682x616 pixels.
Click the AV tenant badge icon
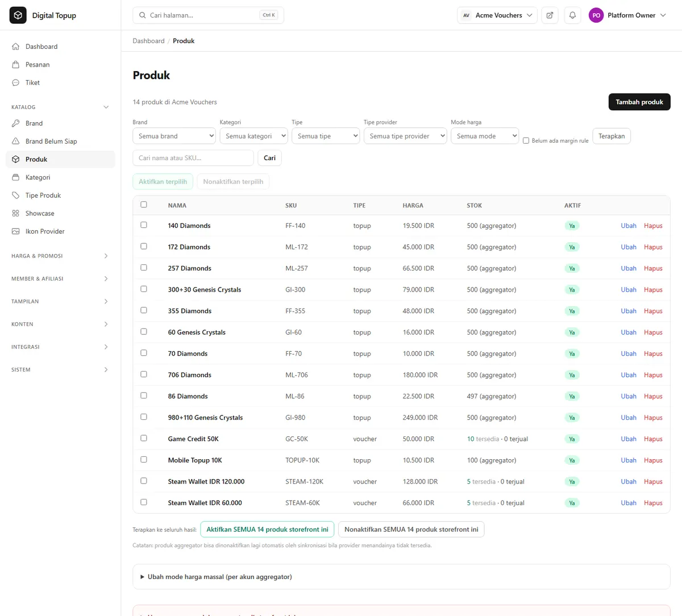coord(466,15)
